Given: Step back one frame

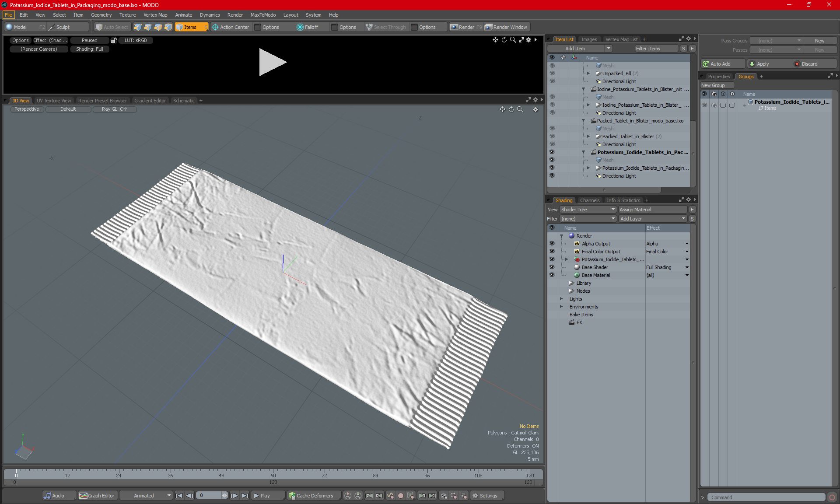Looking at the screenshot, I should (189, 496).
